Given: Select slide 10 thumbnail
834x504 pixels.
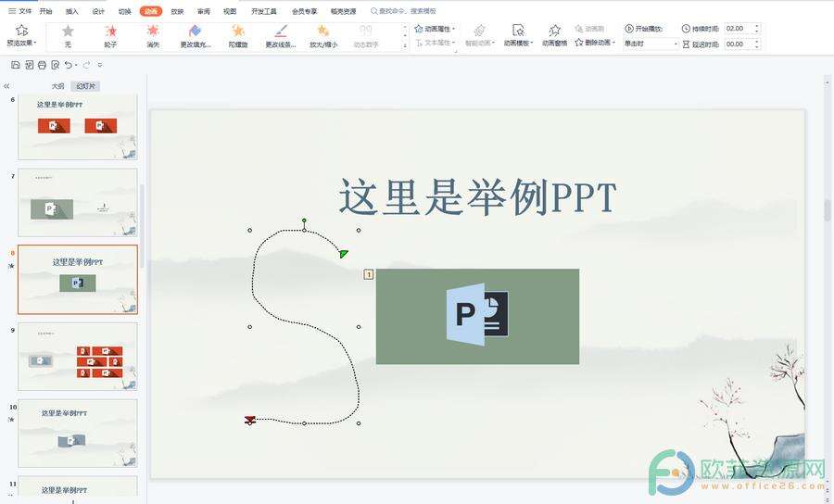Looking at the screenshot, I should [x=78, y=434].
